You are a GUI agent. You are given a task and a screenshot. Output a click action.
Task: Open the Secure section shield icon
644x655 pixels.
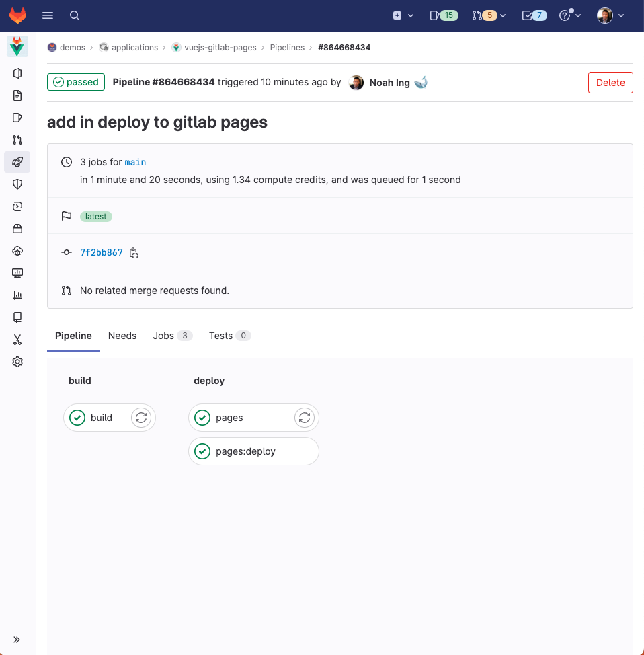[x=17, y=184]
